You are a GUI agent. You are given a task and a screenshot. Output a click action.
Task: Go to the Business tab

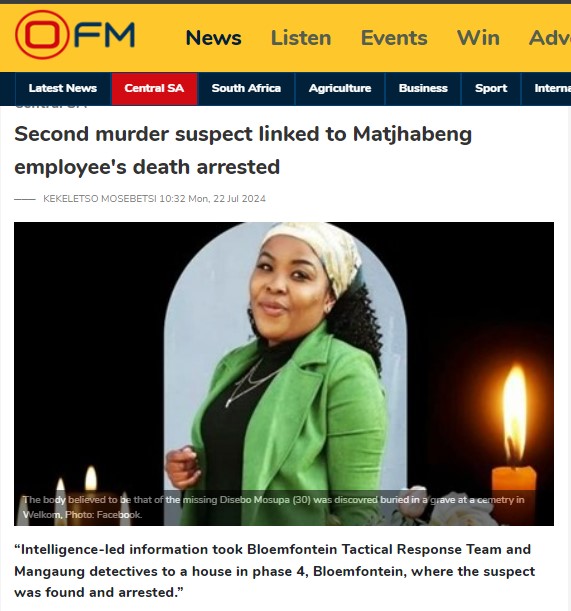coord(423,88)
